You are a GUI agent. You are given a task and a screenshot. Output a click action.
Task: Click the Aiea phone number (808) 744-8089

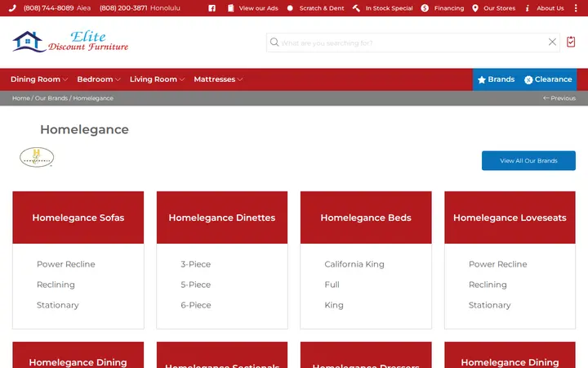tap(48, 8)
